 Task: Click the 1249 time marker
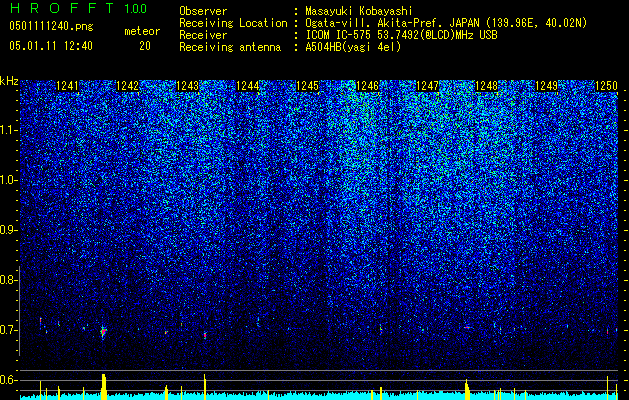tap(547, 86)
